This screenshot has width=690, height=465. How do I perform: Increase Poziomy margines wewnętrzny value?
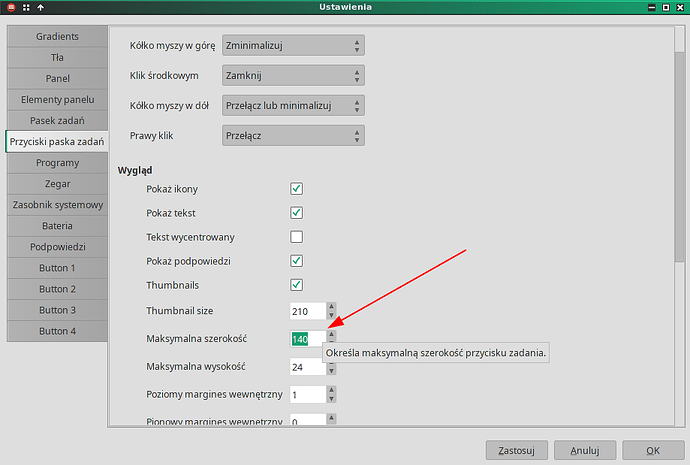332,390
